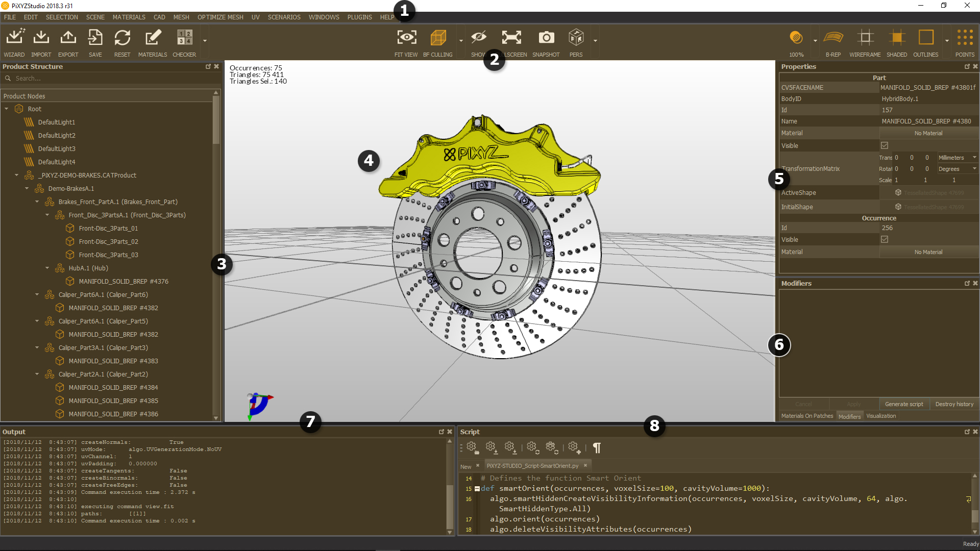The width and height of the screenshot is (980, 551).
Task: Collapse the HubA.1 (Hub) node
Action: pos(47,268)
